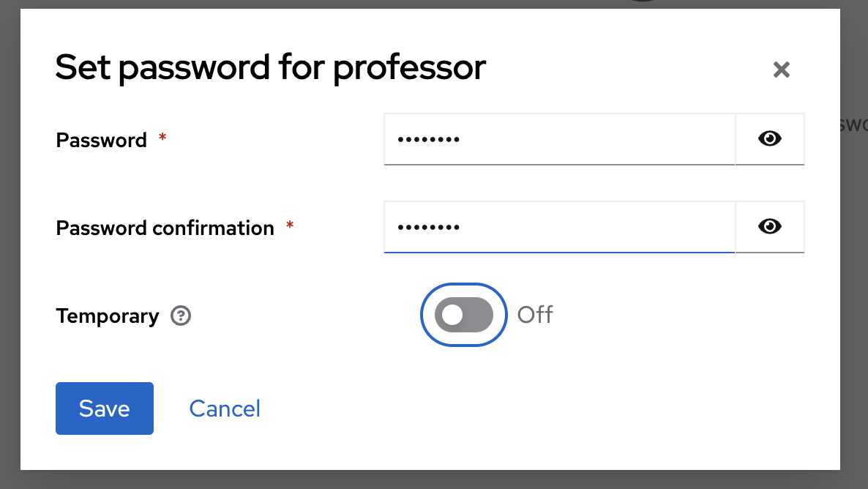Image resolution: width=868 pixels, height=489 pixels.
Task: Click the red asterisk next to Password
Action: coord(162,137)
